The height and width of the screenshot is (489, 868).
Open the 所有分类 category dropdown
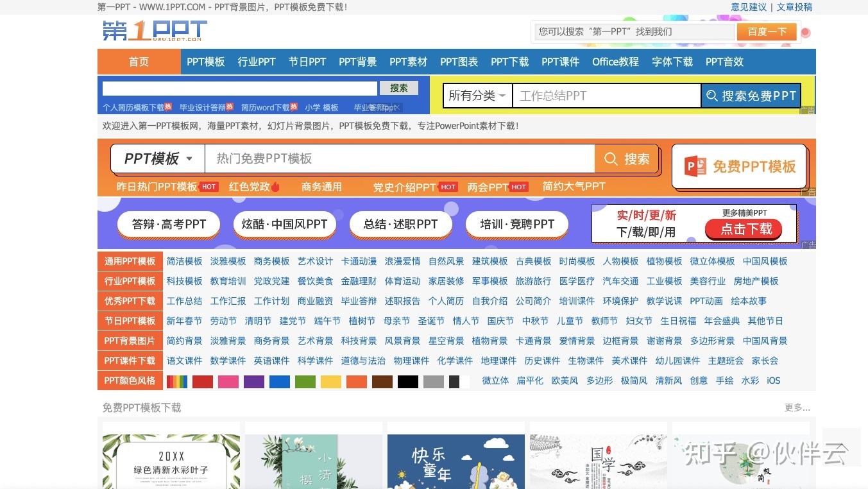[x=477, y=96]
